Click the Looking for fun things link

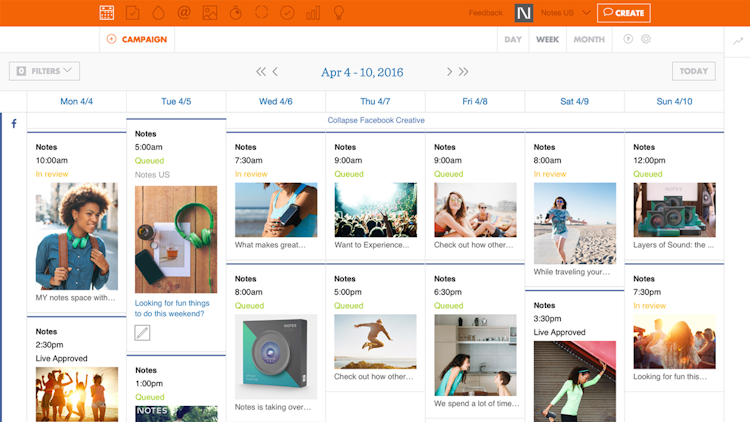pyautogui.click(x=172, y=308)
